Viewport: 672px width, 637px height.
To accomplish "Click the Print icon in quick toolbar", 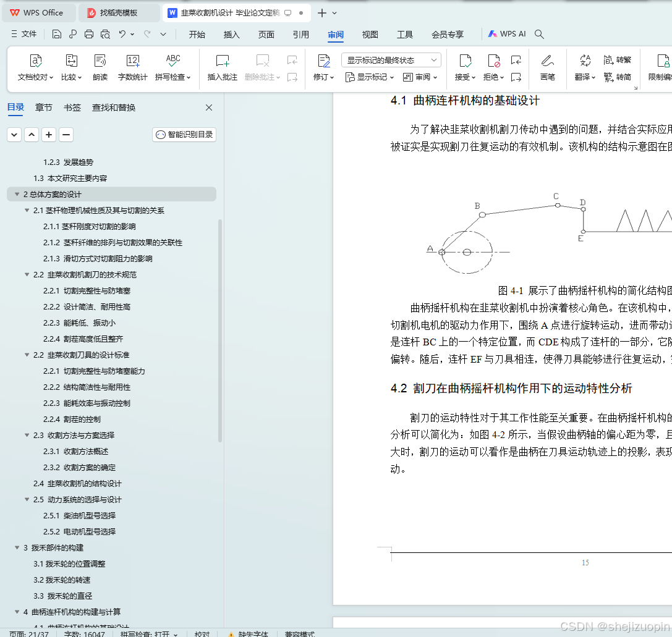I will click(x=89, y=34).
